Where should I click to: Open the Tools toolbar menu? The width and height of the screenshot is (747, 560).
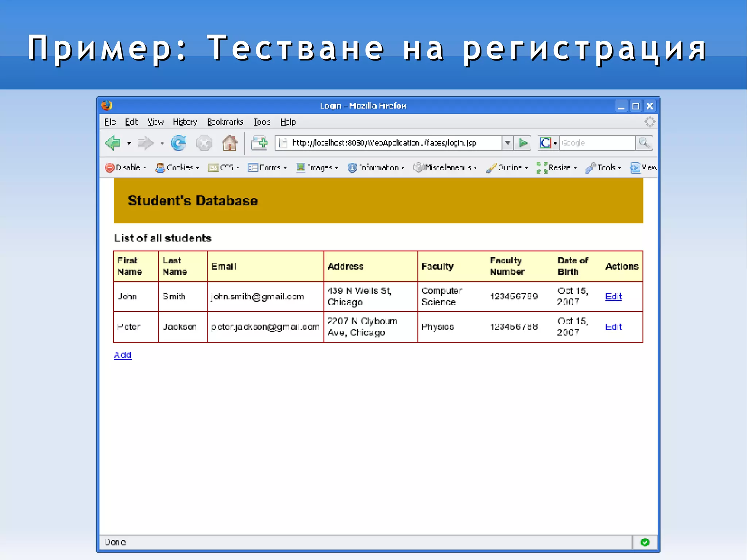pos(603,167)
